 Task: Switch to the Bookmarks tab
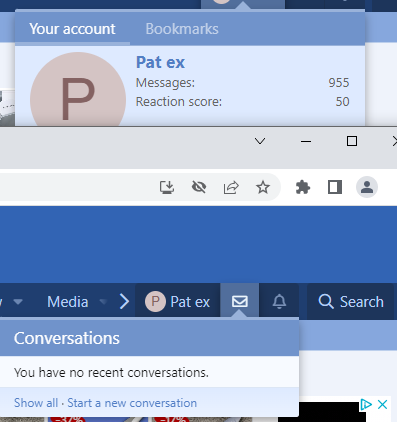tap(182, 29)
